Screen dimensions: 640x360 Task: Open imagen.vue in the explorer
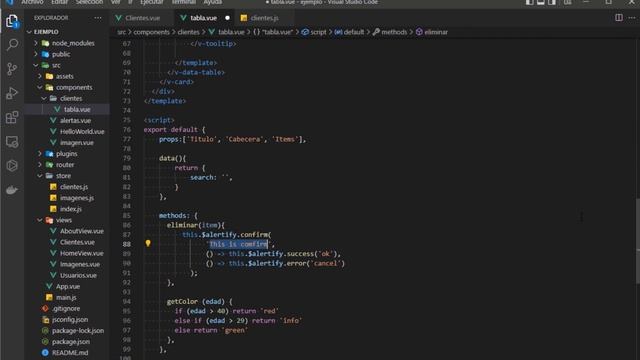[x=76, y=142]
